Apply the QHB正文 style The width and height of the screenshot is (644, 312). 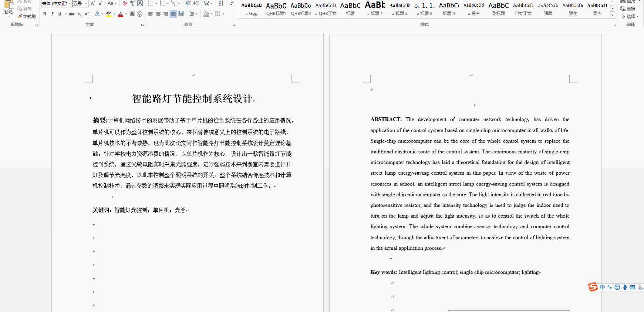click(326, 9)
